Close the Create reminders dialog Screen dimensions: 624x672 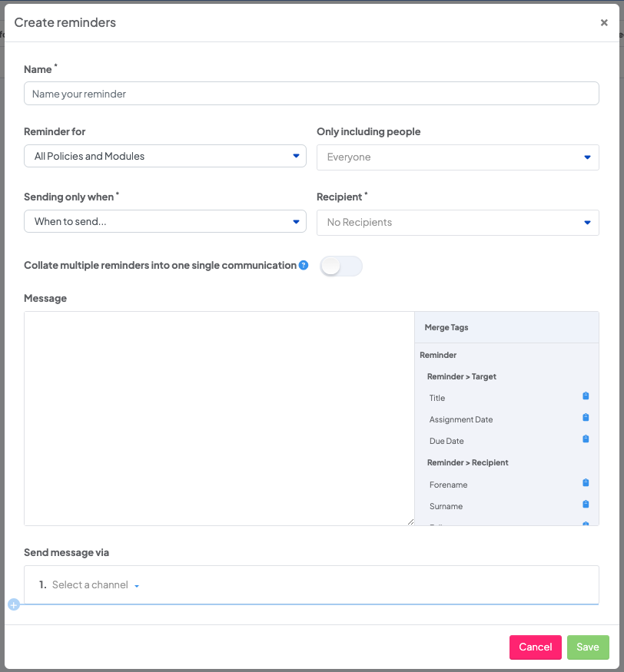604,23
